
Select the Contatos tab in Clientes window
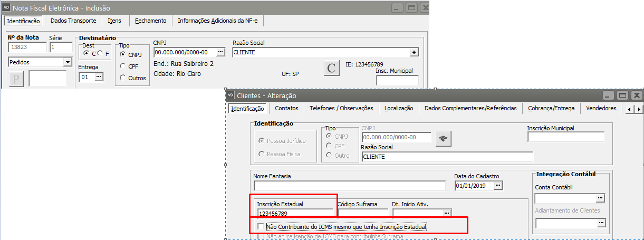click(286, 108)
